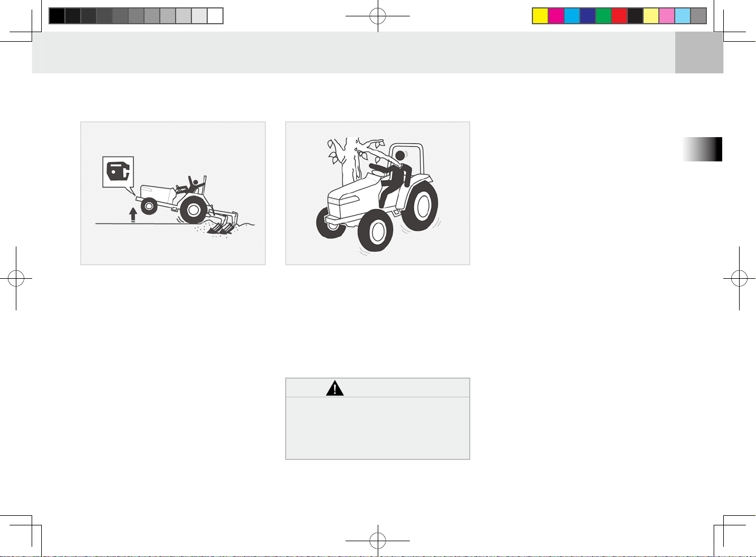Select the tractor with plow illustration
Viewport: 756px width, 557px height.
click(x=173, y=193)
